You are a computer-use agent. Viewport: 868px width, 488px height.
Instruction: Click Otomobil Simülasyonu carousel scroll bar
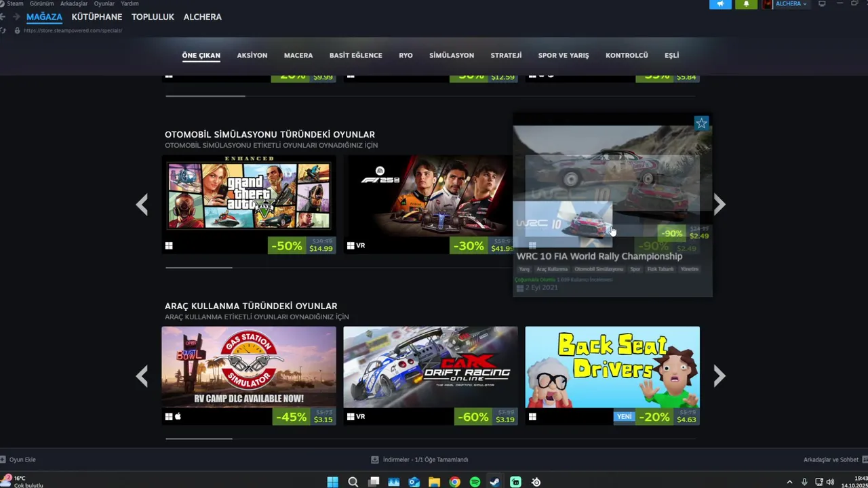(x=199, y=267)
